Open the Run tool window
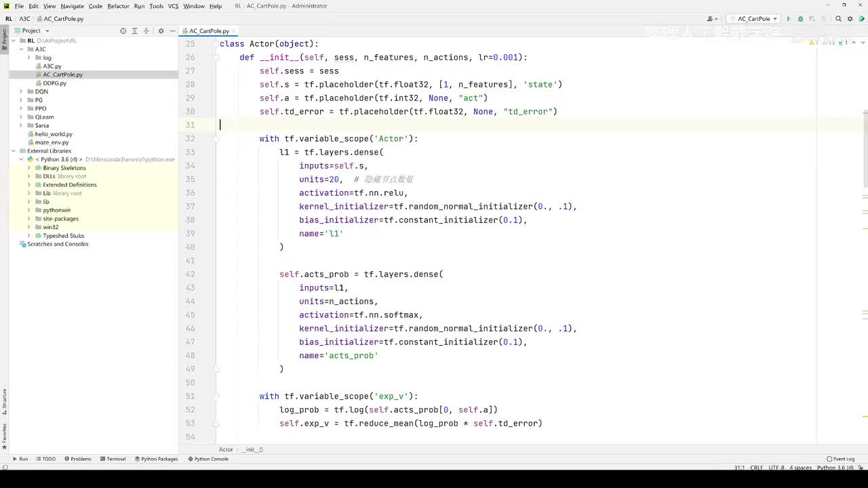The image size is (868, 488). click(20, 459)
